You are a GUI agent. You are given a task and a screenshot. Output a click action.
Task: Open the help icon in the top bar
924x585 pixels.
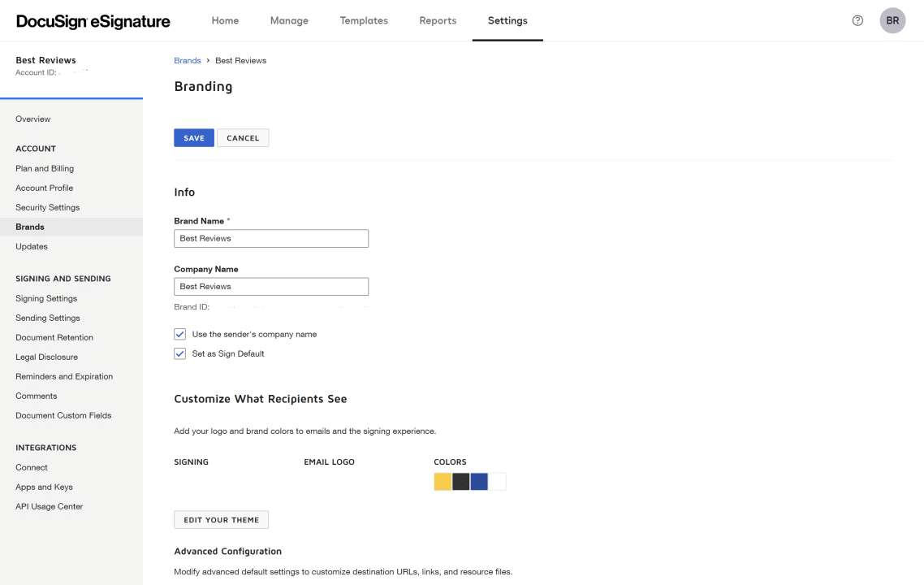point(857,20)
